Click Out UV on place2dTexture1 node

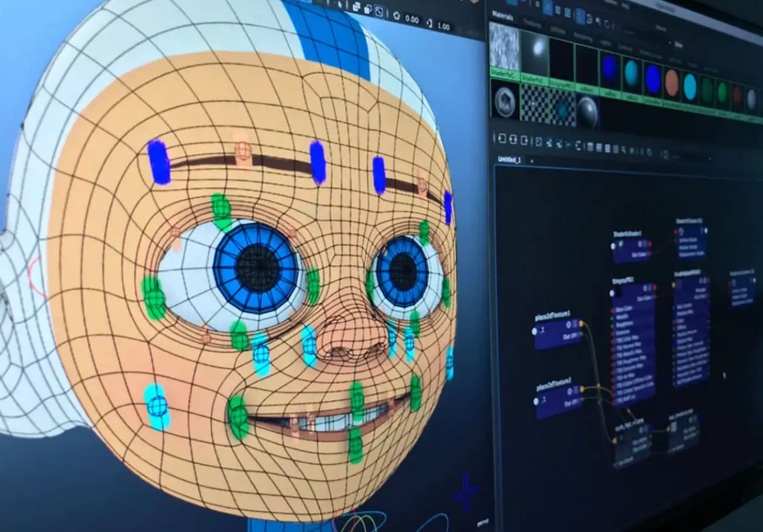573,335
